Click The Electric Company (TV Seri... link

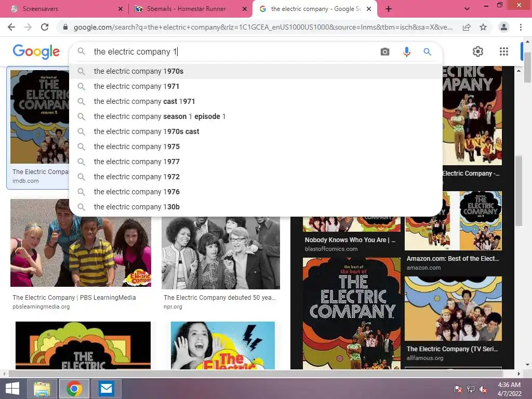453,349
